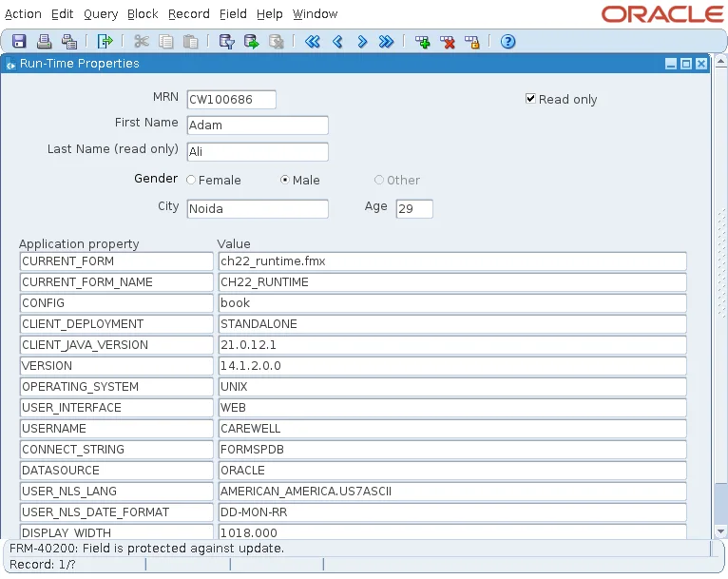The height and width of the screenshot is (579, 728).
Task: Click the CONNECT_STRING property cell
Action: 117,450
